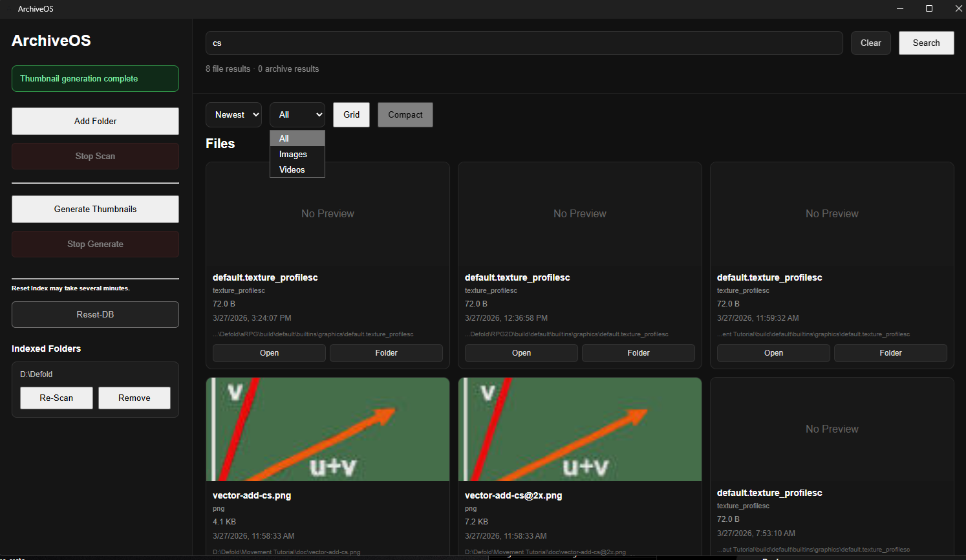Click the 7.2 KB file size
Screen dimensions: 966x560
477,522
